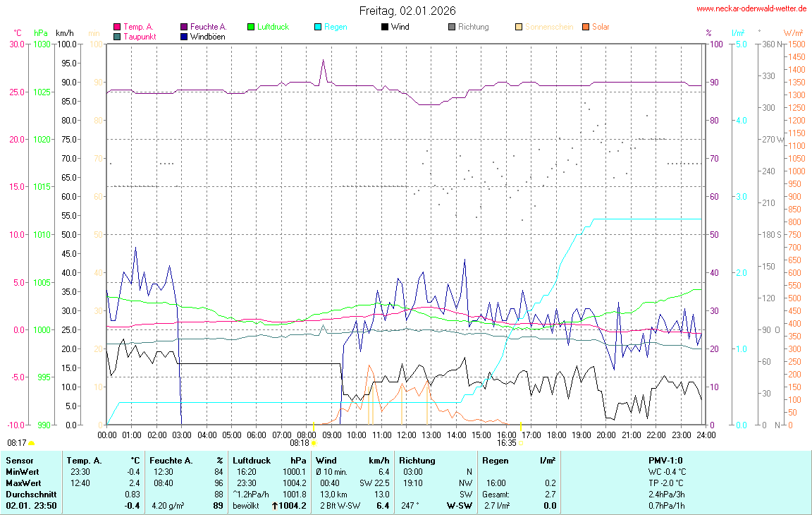Click the pink Temp. A. legend swatch
The image size is (812, 515).
click(117, 27)
